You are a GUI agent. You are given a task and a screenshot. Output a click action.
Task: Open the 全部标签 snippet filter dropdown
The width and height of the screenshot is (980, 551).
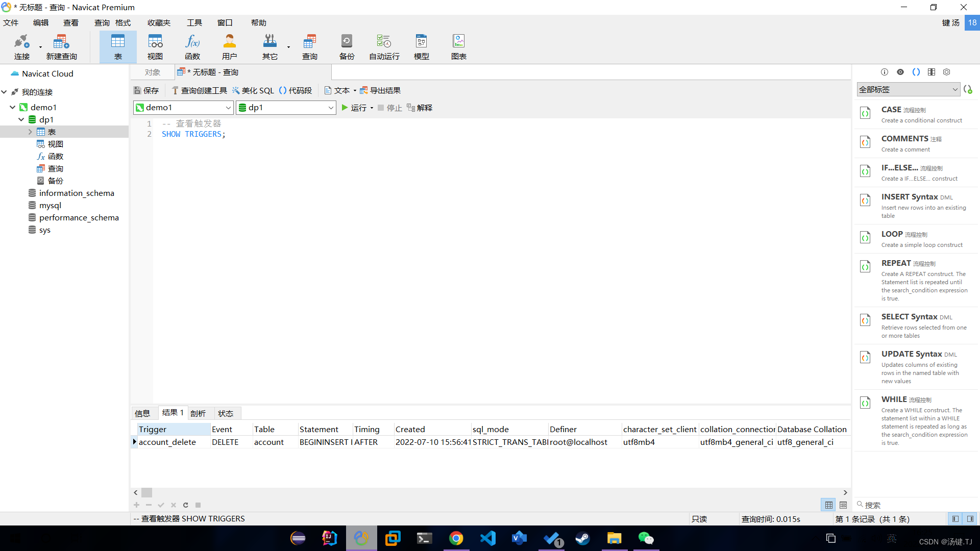click(x=954, y=89)
